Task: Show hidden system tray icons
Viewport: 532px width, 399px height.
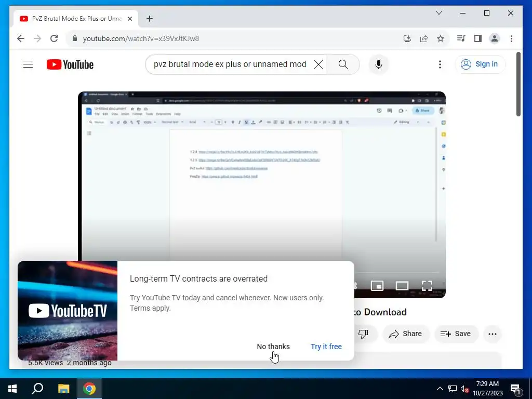Action: point(440,389)
